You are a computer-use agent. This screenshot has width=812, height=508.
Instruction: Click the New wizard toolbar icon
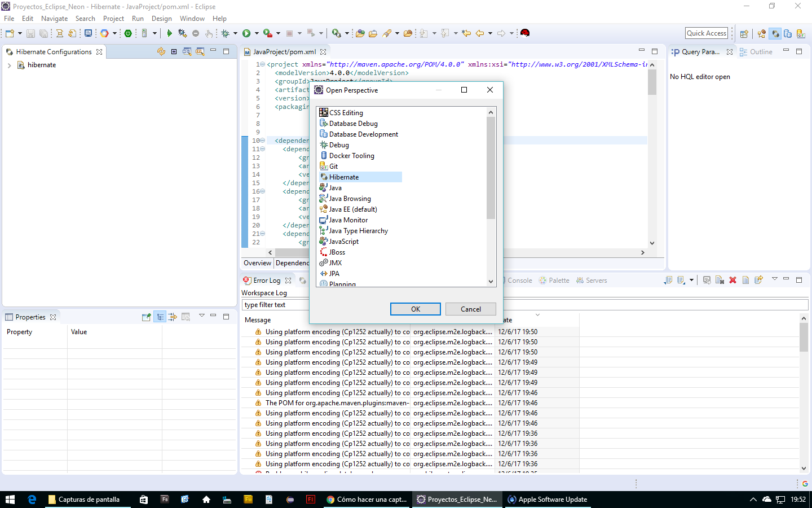tap(10, 33)
